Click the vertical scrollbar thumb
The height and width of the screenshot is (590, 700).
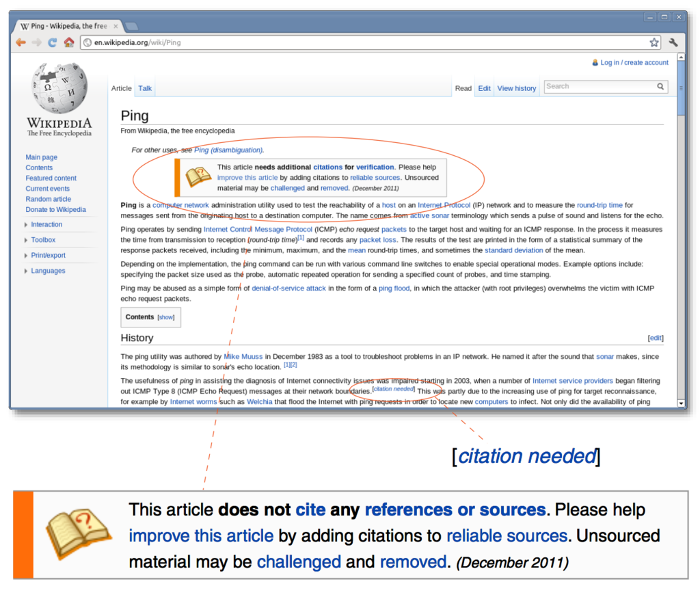pyautogui.click(x=681, y=88)
